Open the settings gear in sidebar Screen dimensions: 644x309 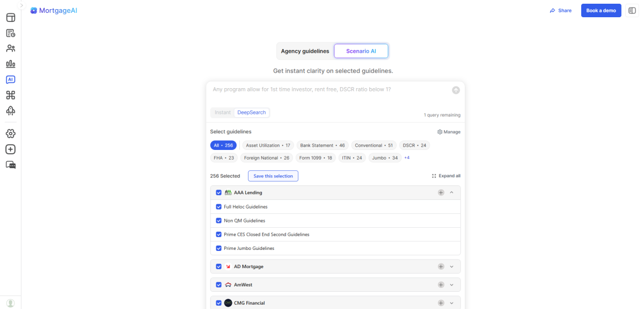click(10, 134)
